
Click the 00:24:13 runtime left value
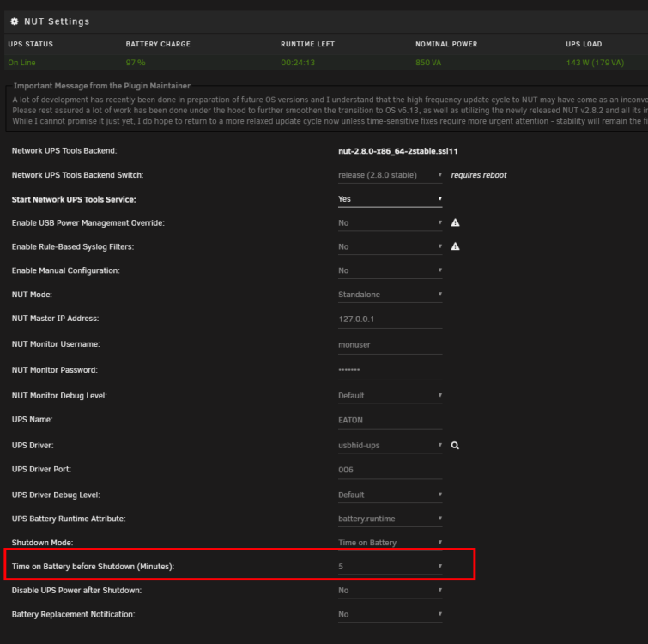point(298,63)
